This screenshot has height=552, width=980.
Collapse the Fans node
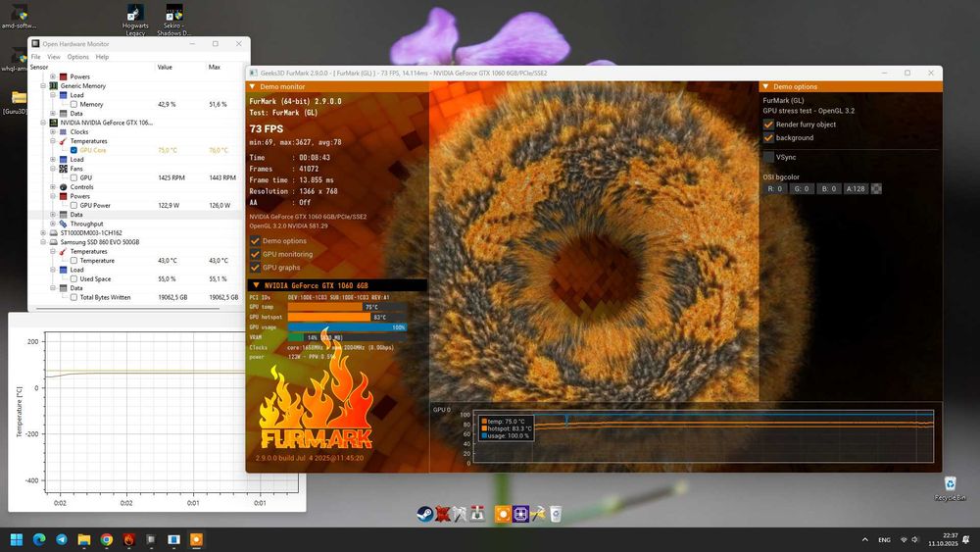coord(53,169)
